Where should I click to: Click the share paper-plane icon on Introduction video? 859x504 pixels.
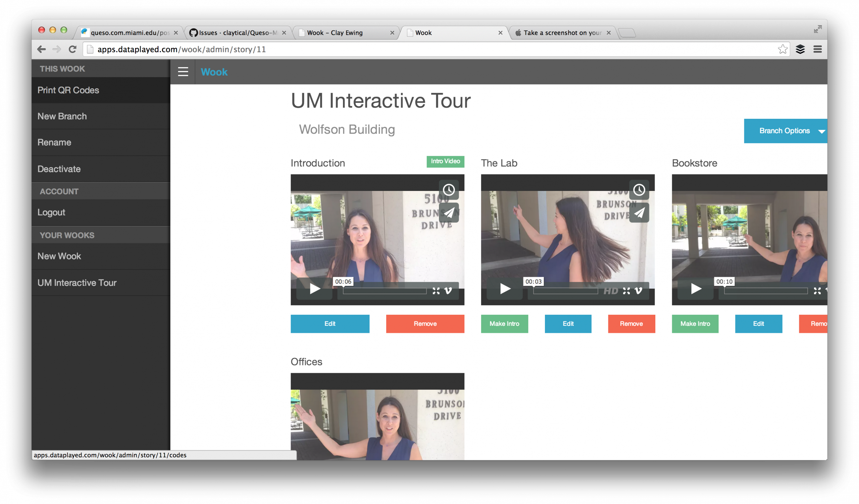pyautogui.click(x=449, y=213)
